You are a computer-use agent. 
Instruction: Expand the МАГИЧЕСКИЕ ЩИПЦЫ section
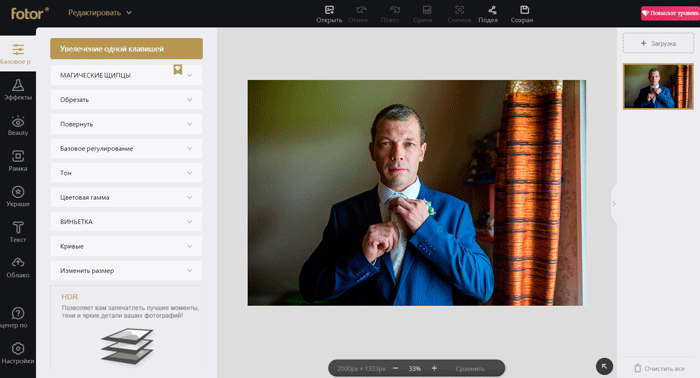click(126, 75)
